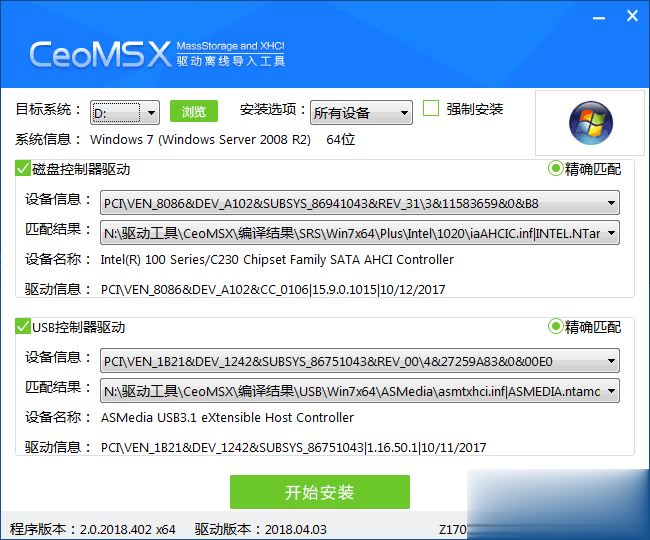Expand disk controller 匹配结果 iaAHCIC.inf dropdown

point(360,233)
